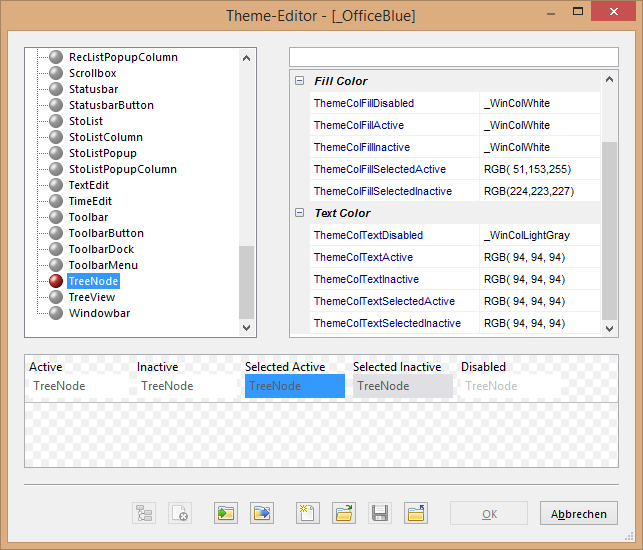Collapse the Fill Color property group
The image size is (643, 550).
coord(299,81)
